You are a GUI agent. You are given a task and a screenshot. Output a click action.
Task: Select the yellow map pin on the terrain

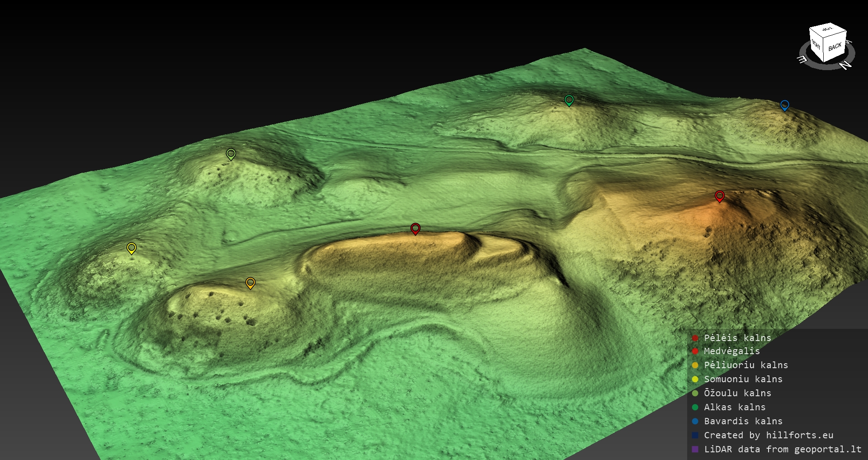[x=132, y=248]
